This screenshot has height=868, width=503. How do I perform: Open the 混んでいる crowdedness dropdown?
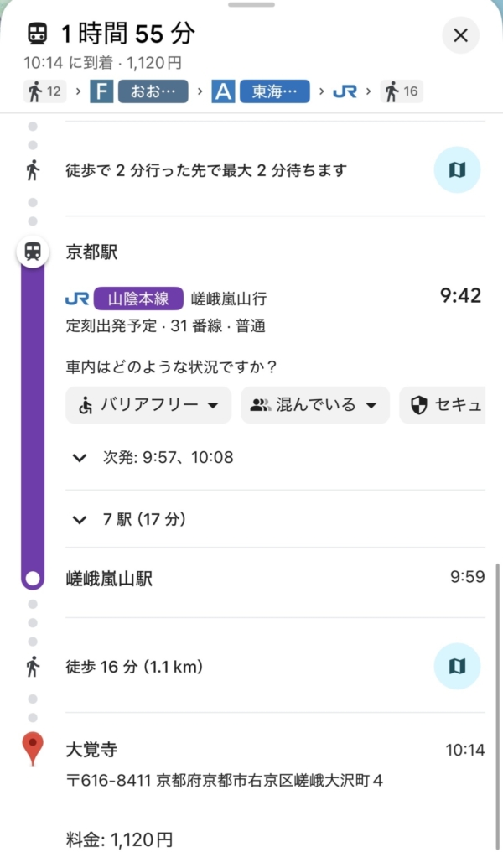point(315,405)
